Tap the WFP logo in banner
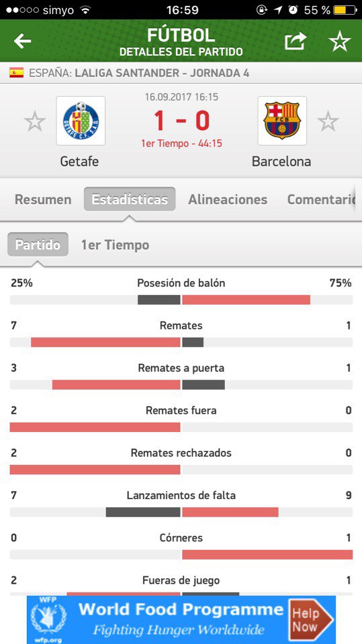 point(48,620)
